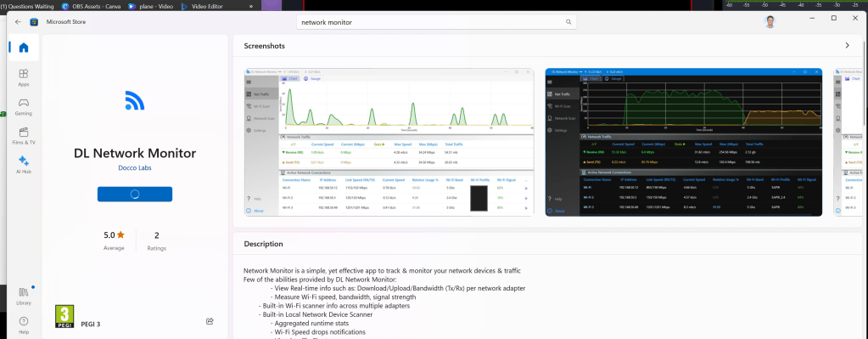This screenshot has width=868, height=339.
Task: Go to Microsoft Store Home
Action: point(24,48)
